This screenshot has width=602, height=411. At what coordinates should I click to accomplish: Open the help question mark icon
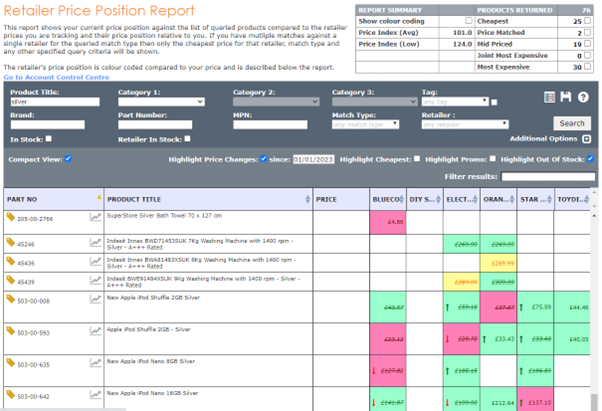point(583,97)
